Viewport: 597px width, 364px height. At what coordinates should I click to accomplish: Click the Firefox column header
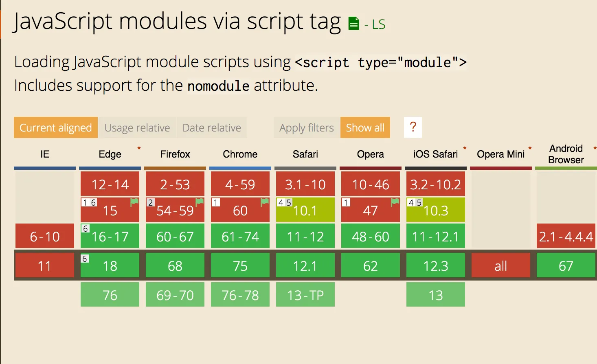[x=175, y=154]
